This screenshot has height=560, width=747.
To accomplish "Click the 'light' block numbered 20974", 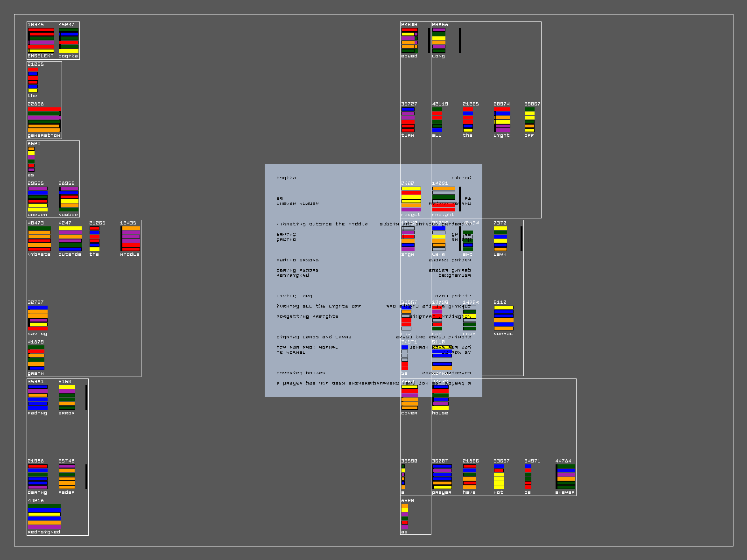I will pyautogui.click(x=502, y=120).
